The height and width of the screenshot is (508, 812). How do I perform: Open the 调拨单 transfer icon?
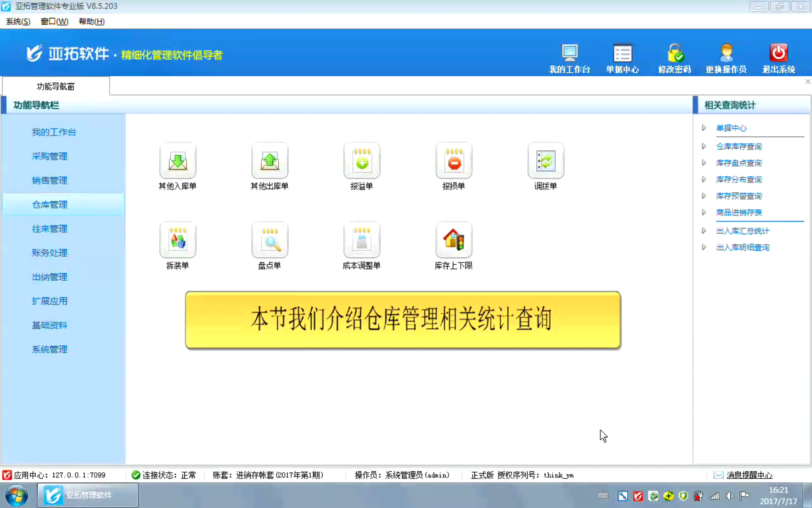click(545, 161)
